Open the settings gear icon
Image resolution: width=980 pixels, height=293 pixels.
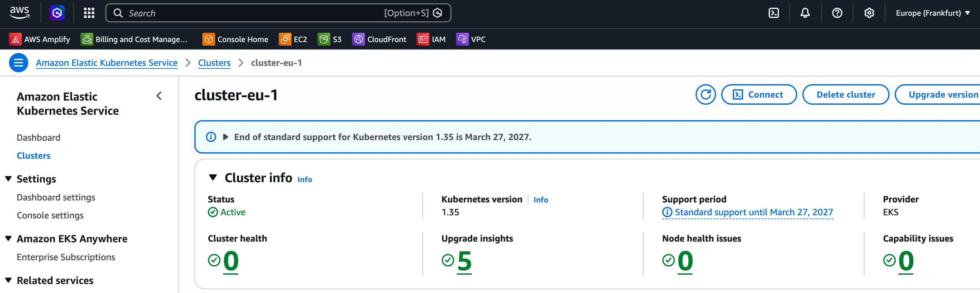[x=868, y=13]
